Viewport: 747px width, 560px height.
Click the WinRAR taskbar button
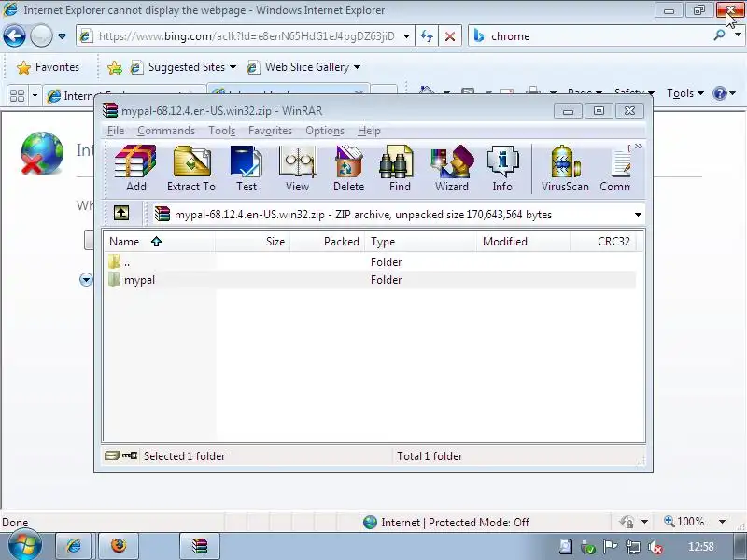pos(200,546)
